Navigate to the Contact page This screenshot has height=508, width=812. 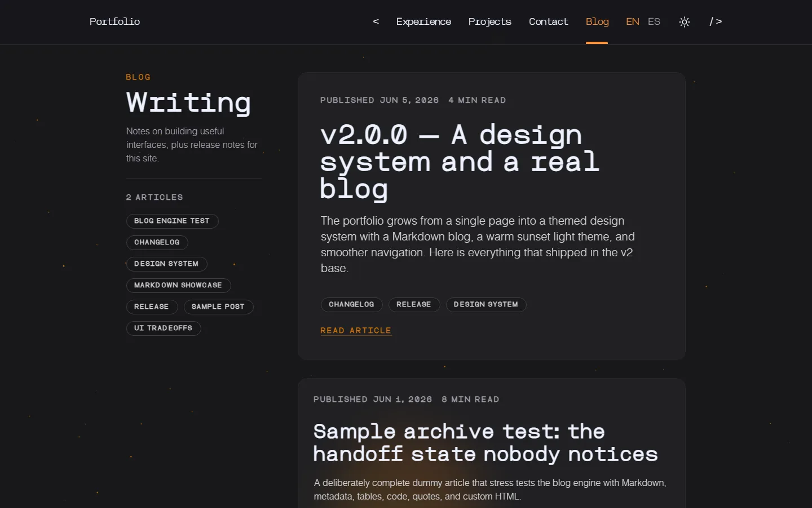click(548, 21)
